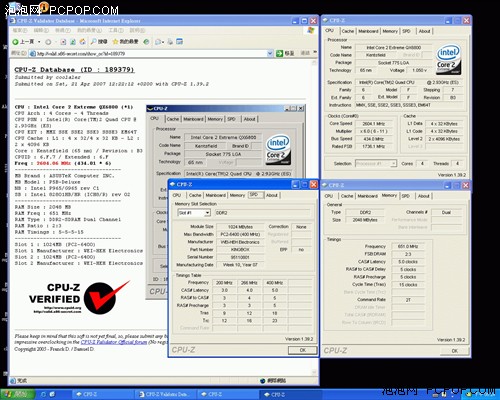The height and width of the screenshot is (400, 500).
Task: Open the Windows Start button
Action: (x=17, y=394)
